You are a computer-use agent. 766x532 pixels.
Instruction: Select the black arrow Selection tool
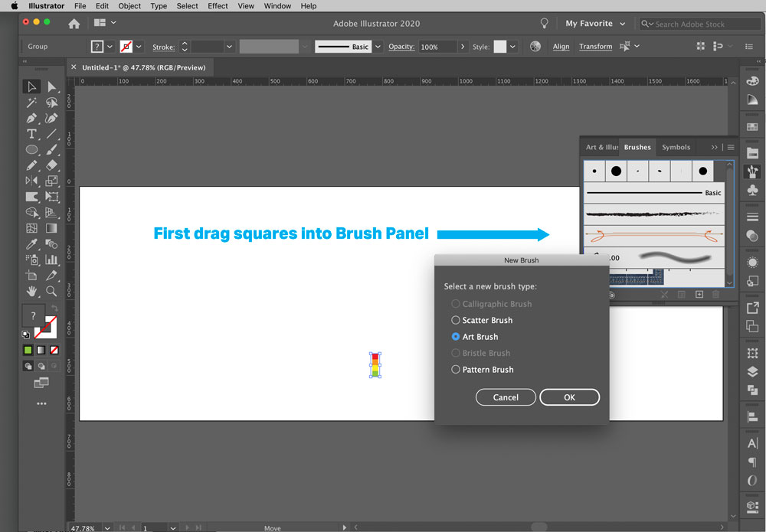click(x=31, y=86)
